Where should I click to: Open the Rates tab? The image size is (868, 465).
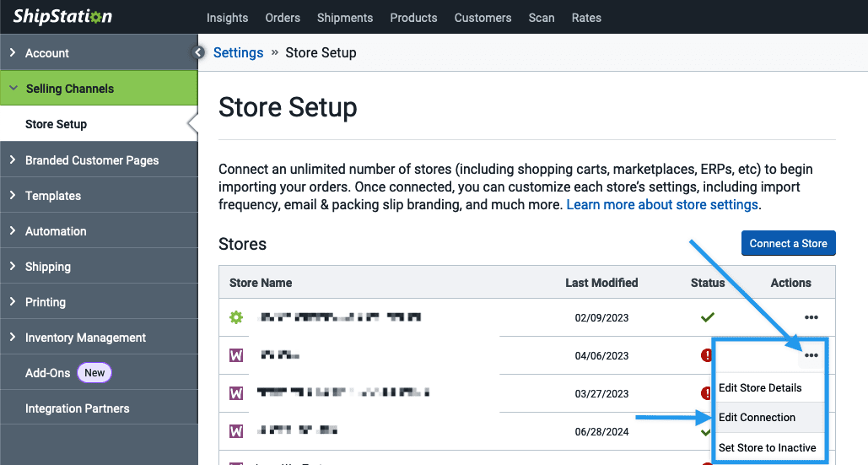coord(586,18)
